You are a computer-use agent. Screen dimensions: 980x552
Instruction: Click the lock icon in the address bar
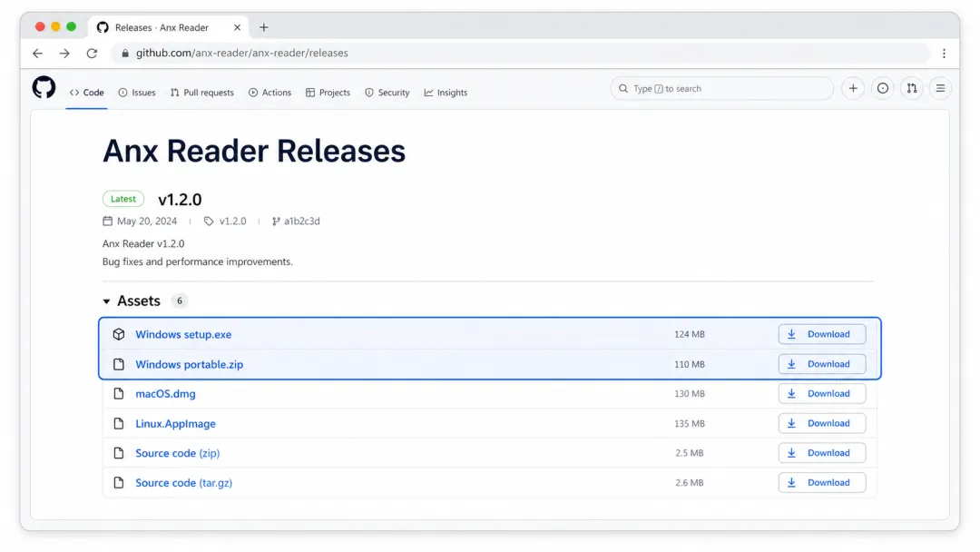[x=125, y=54]
